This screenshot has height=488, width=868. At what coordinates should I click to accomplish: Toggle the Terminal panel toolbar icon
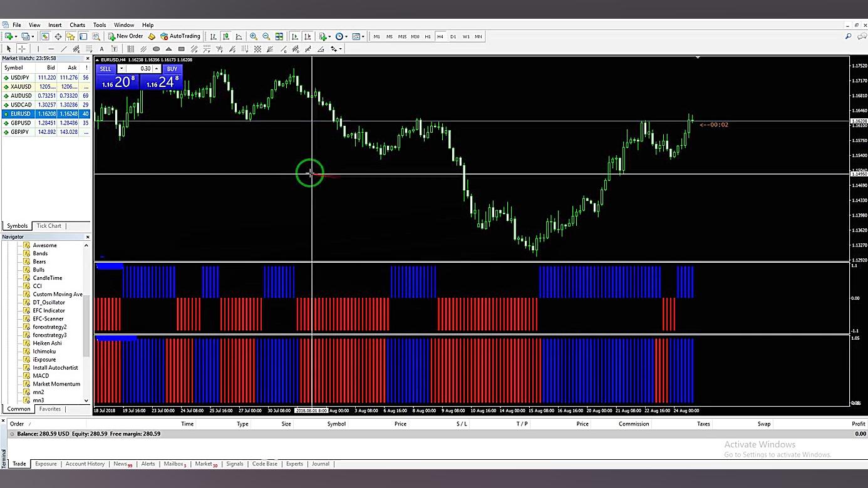[83, 36]
